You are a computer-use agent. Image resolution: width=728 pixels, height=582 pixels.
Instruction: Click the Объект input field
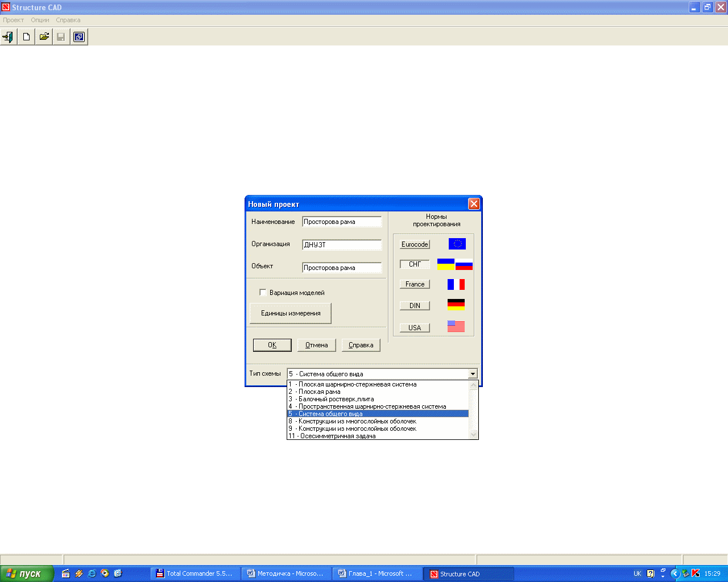(x=342, y=267)
